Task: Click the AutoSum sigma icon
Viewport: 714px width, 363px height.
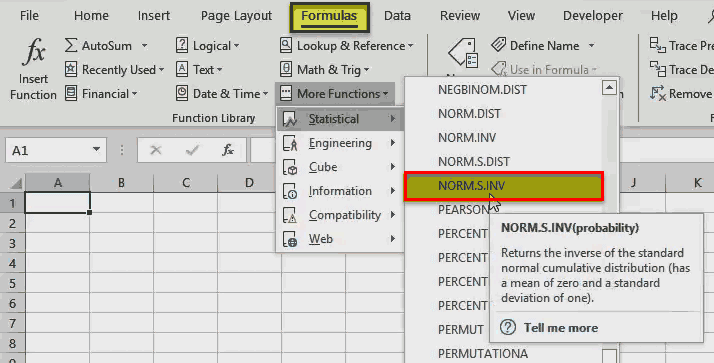Action: (x=71, y=46)
